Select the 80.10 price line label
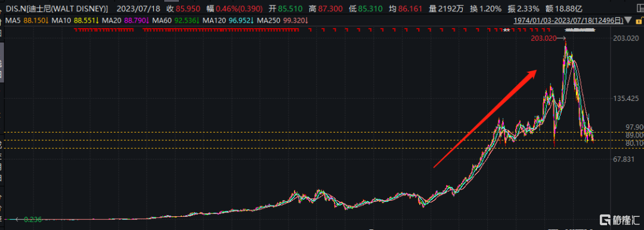Screen dimensions: 644x230 pyautogui.click(x=634, y=143)
